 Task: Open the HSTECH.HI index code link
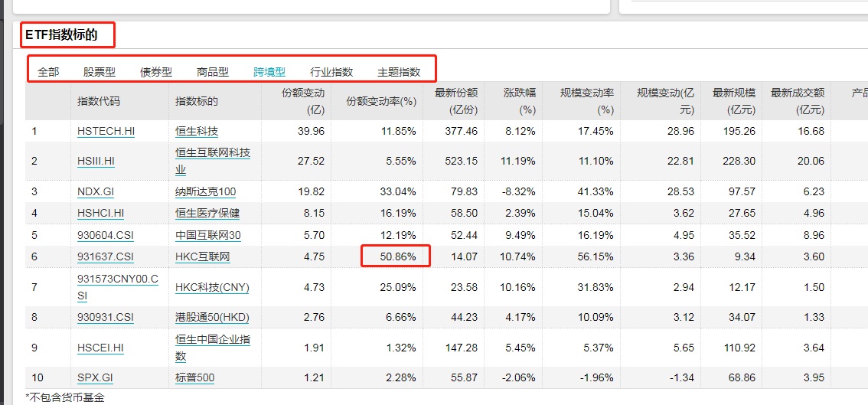106,131
